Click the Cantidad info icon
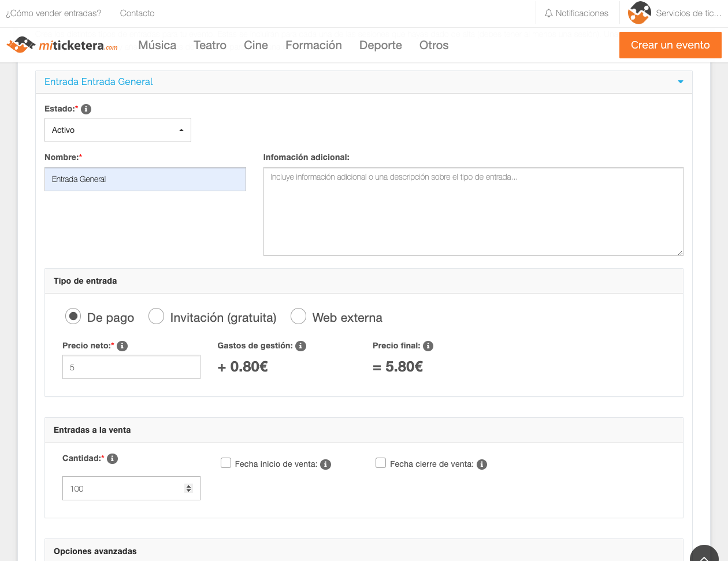This screenshot has width=728, height=561. coord(113,459)
